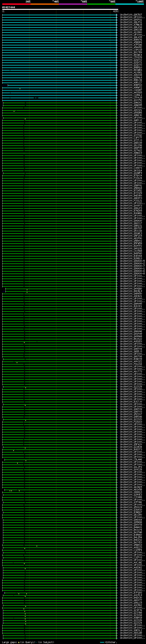The image size is (146, 644).
Task: Select the query label AV427444
Action: (8, 8)
